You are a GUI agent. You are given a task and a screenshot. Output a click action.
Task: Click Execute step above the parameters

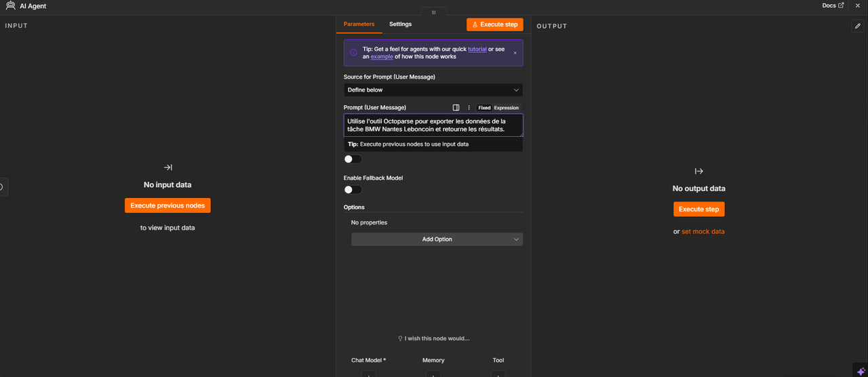tap(495, 24)
